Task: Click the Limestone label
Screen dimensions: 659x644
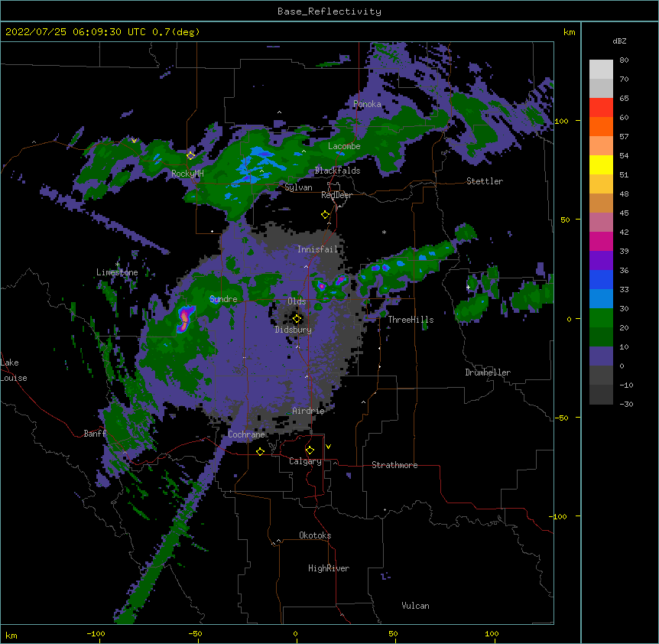Action: click(x=117, y=272)
